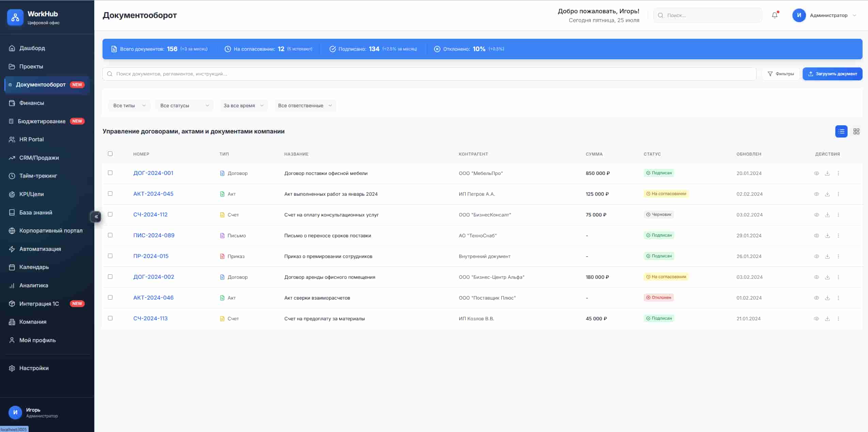This screenshot has width=868, height=432.
Task: Switch to grid view of documents
Action: pos(856,131)
